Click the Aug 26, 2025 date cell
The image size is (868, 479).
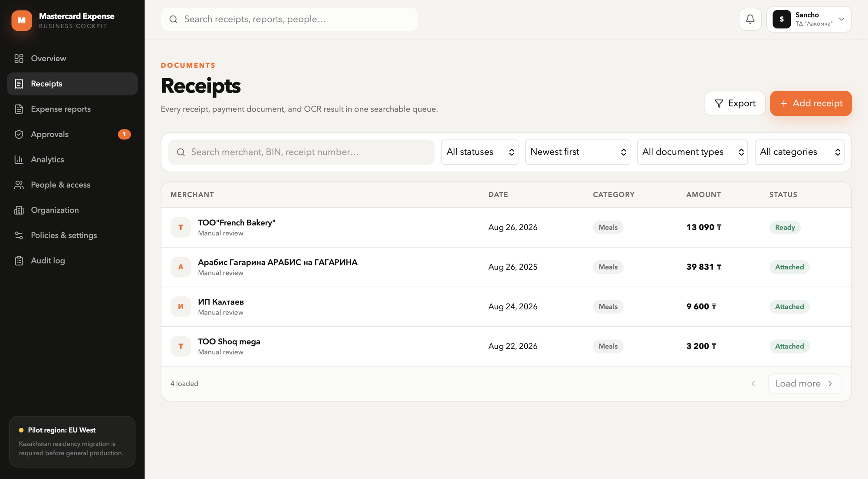(513, 267)
